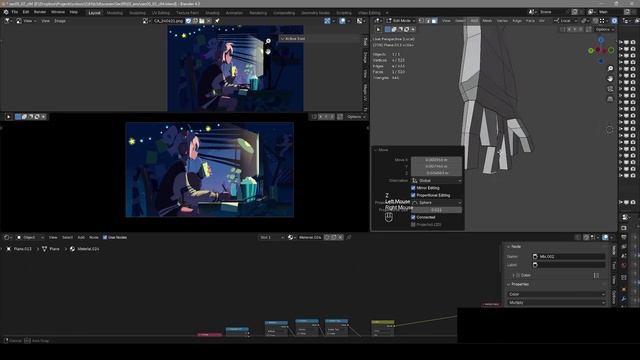Open the Object type dropdown in node editor
Viewport: 640px width, 360px height.
(30, 237)
